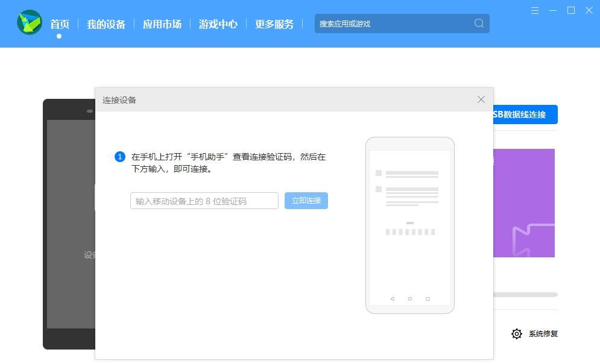Click the verification code input field
The height and width of the screenshot is (364, 600).
coord(204,201)
